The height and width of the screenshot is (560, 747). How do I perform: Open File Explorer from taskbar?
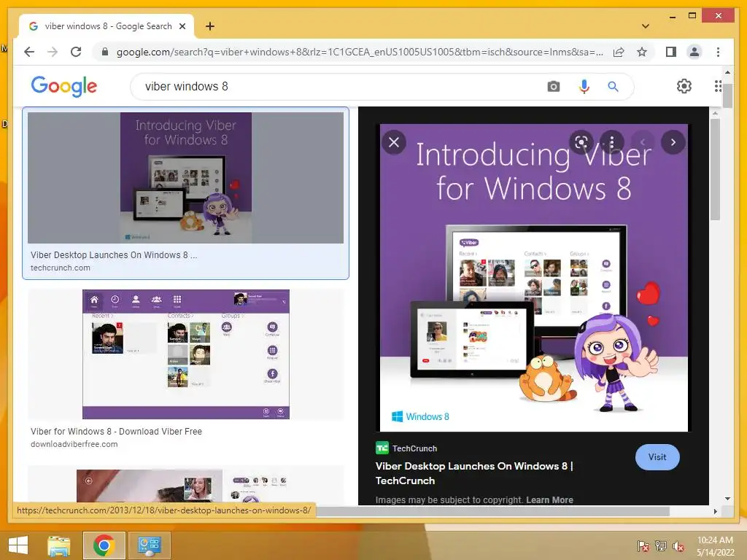point(58,545)
